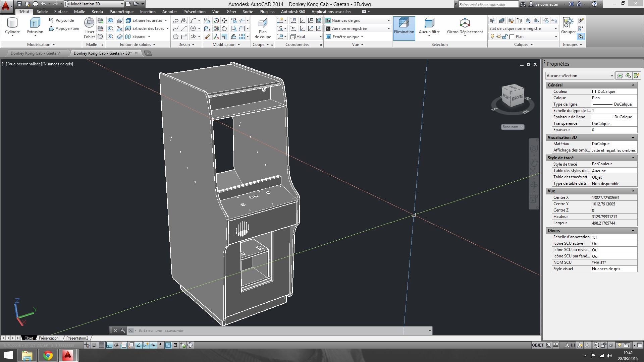Switch to the Présentation1 layout tab
The image size is (644, 362).
coord(49,338)
